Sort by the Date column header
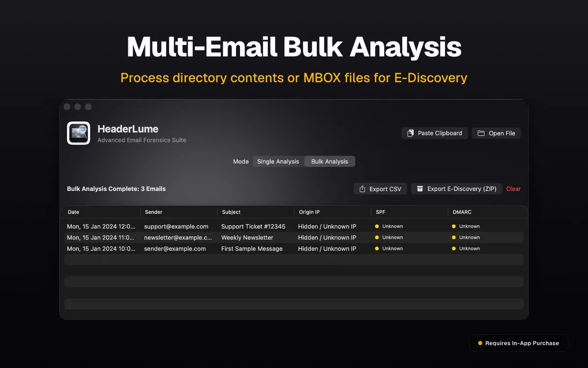This screenshot has height=368, width=588. pos(73,212)
